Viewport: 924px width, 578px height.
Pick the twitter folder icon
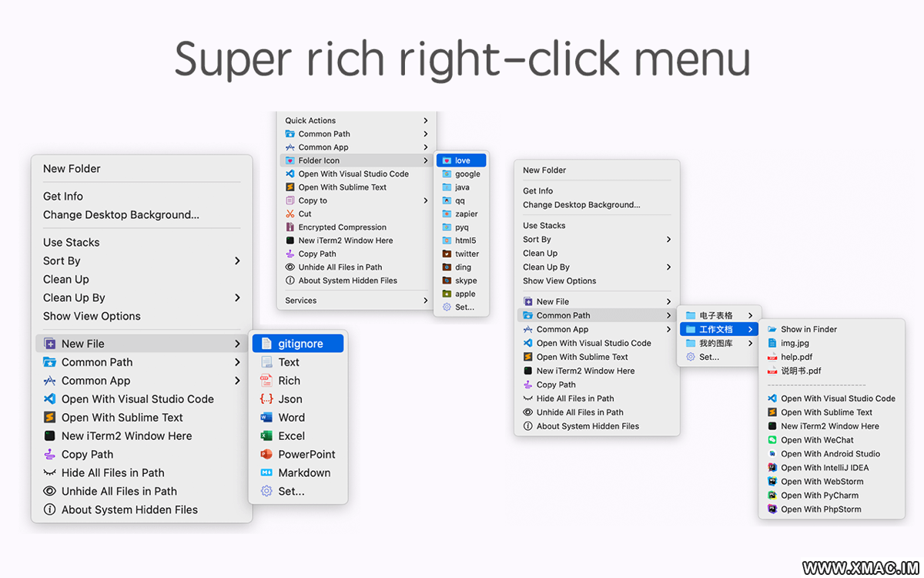click(447, 254)
